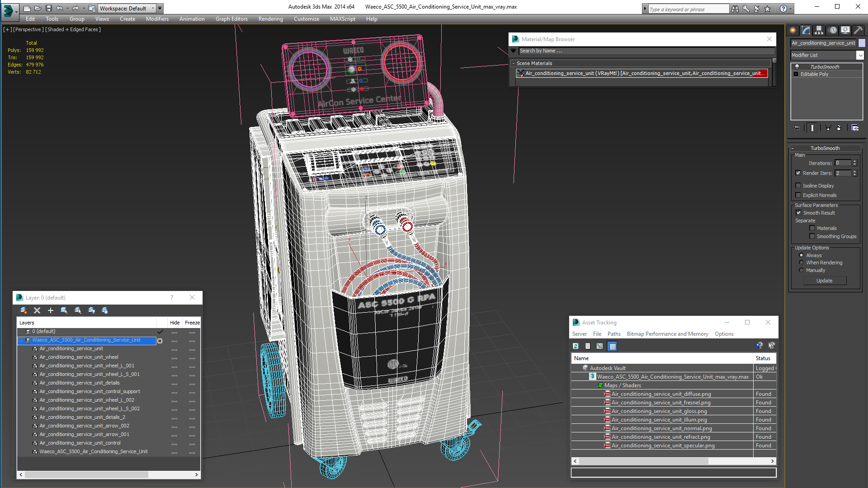868x488 pixels.
Task: Click the New Scene icon
Action: pyautogui.click(x=27, y=8)
